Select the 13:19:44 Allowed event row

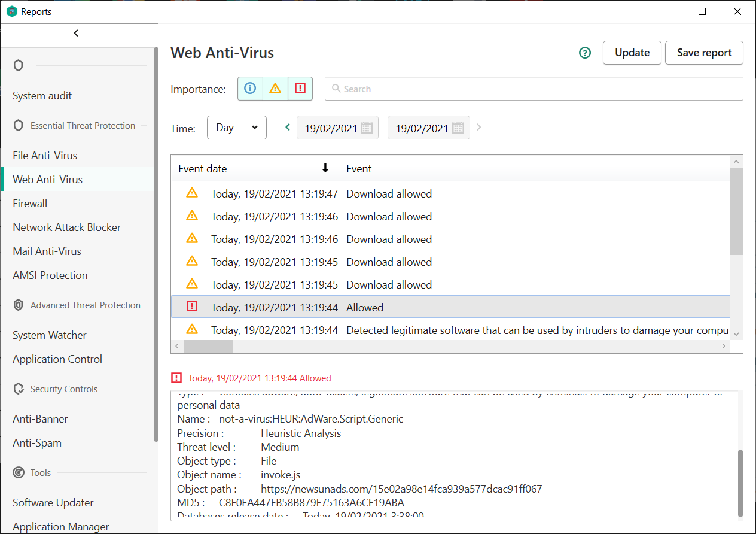450,307
